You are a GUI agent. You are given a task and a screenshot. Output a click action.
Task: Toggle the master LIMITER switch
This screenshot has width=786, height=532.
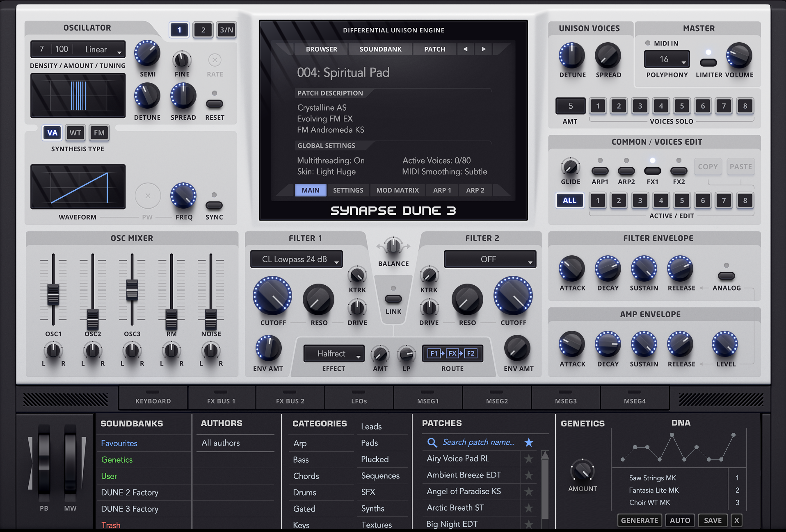(x=708, y=62)
